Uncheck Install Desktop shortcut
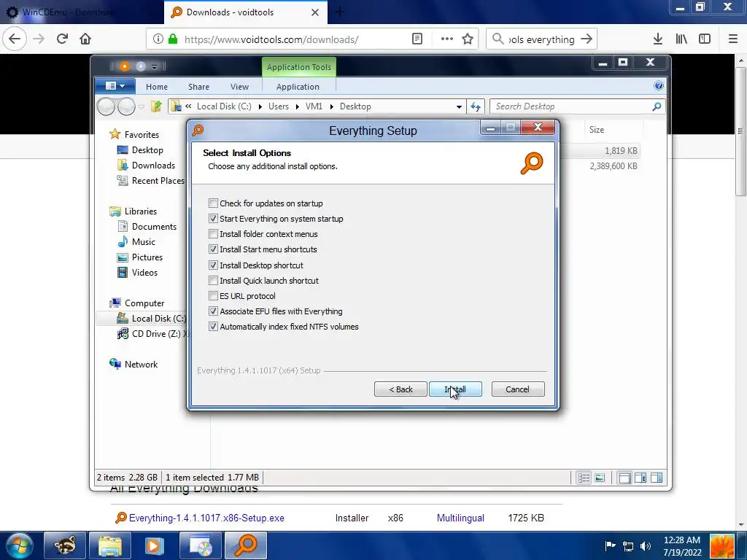Image resolution: width=747 pixels, height=560 pixels. point(213,265)
